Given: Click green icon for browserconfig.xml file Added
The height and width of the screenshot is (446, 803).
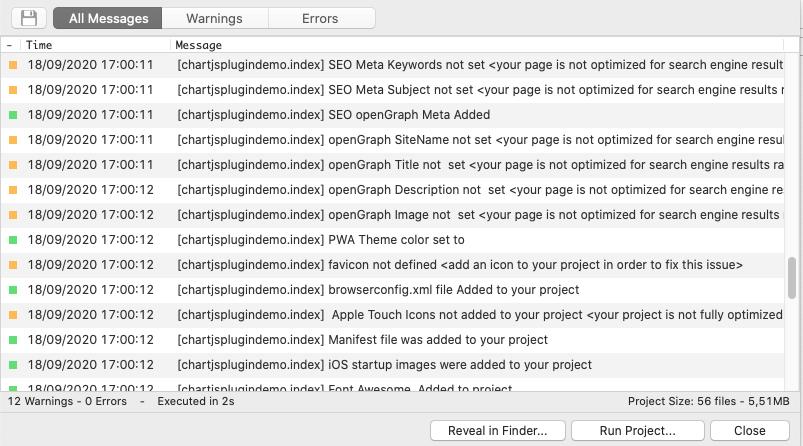Looking at the screenshot, I should [13, 290].
